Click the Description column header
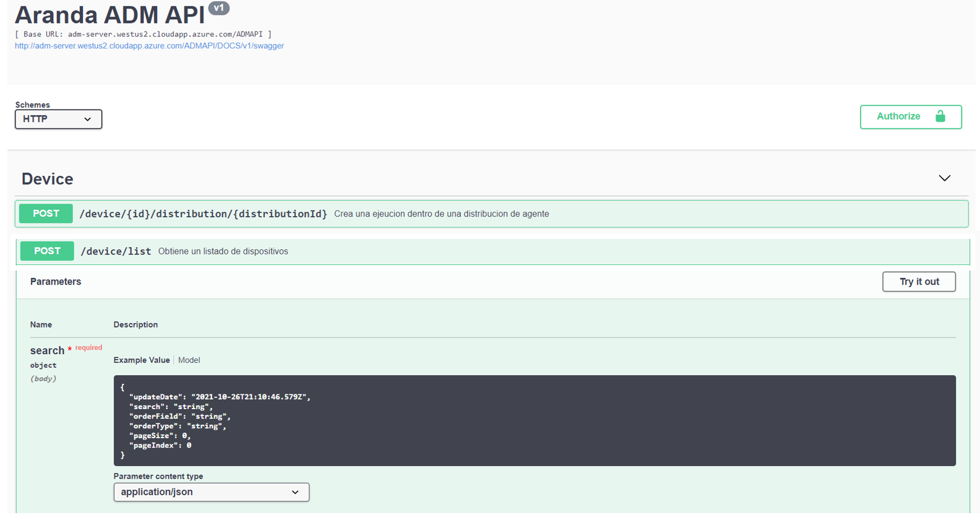This screenshot has height=515, width=980. [135, 325]
